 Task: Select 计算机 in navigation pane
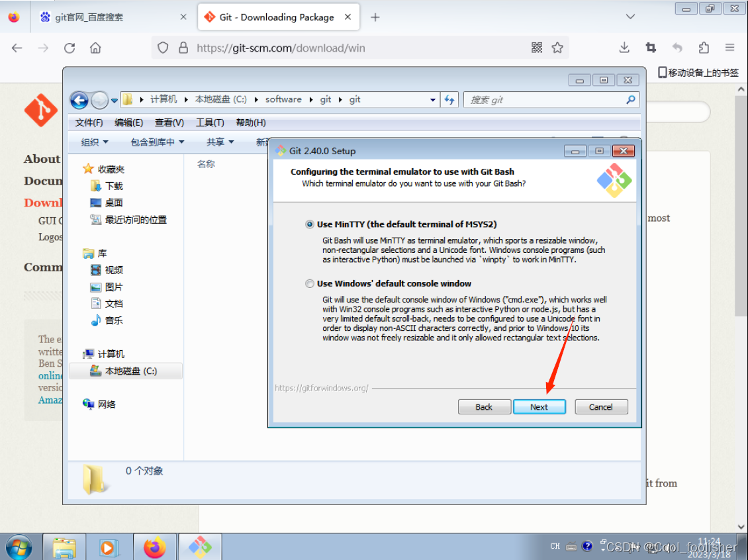[103, 354]
